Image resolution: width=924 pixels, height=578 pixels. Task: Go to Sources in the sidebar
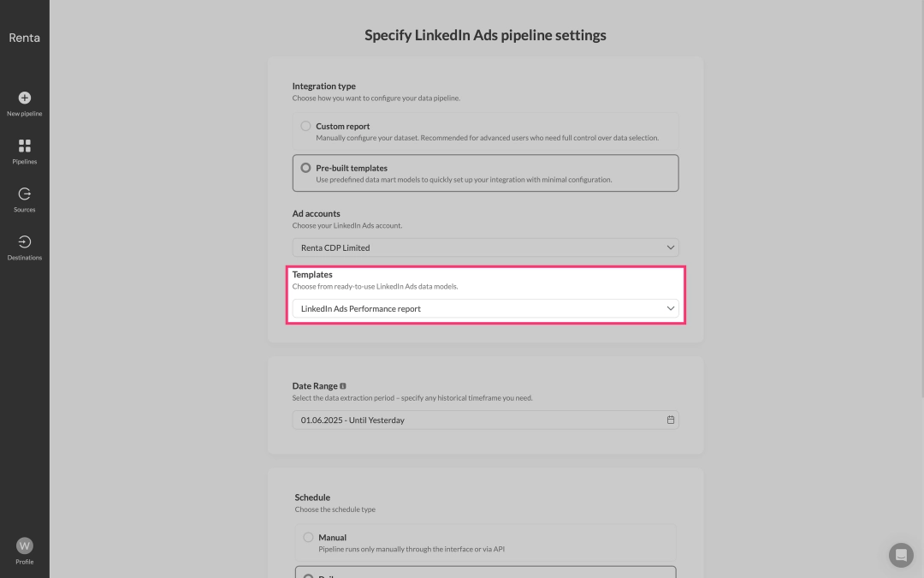coord(25,194)
